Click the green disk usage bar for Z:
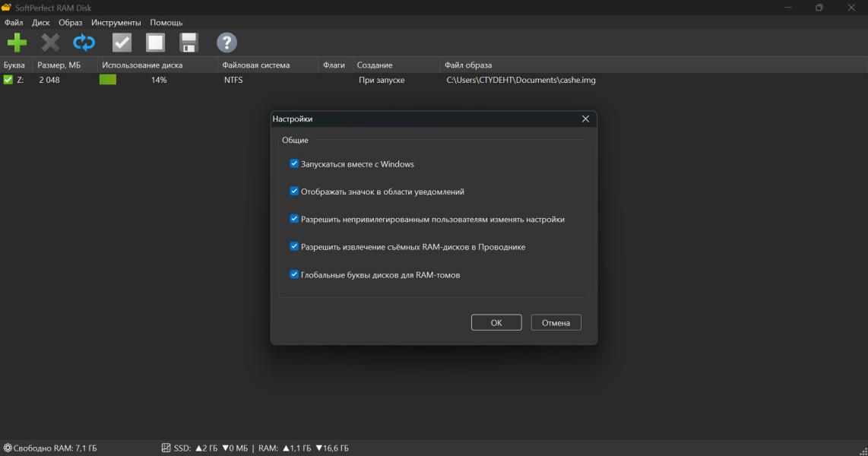 [108, 80]
